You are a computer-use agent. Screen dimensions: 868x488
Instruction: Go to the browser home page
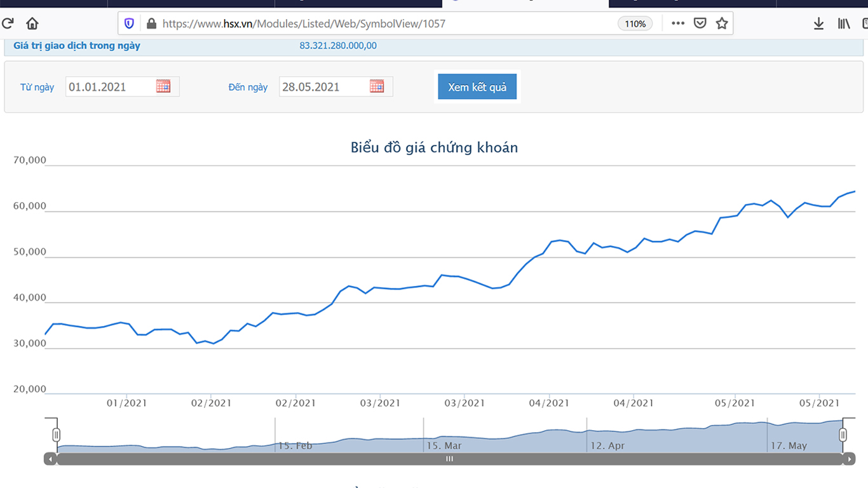tap(32, 24)
